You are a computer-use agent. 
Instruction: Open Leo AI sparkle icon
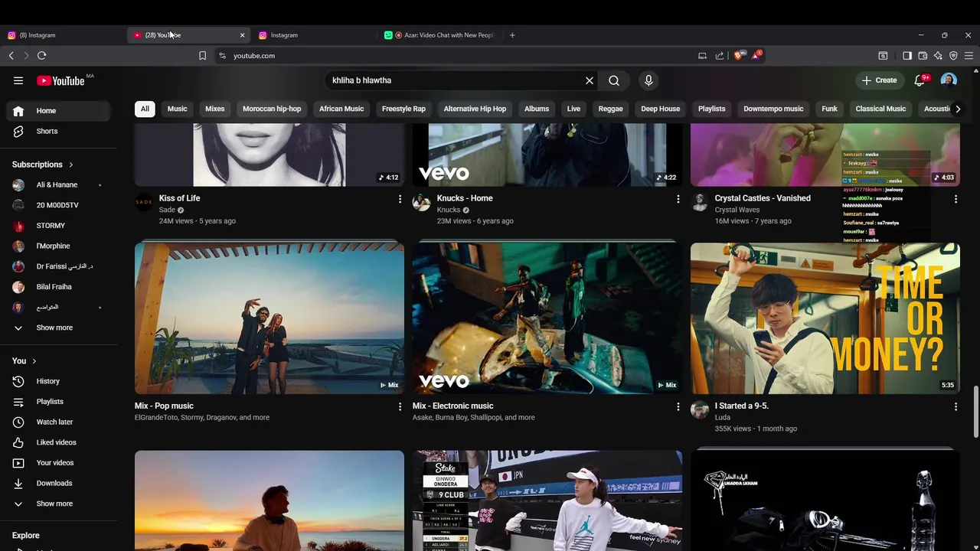pos(938,56)
